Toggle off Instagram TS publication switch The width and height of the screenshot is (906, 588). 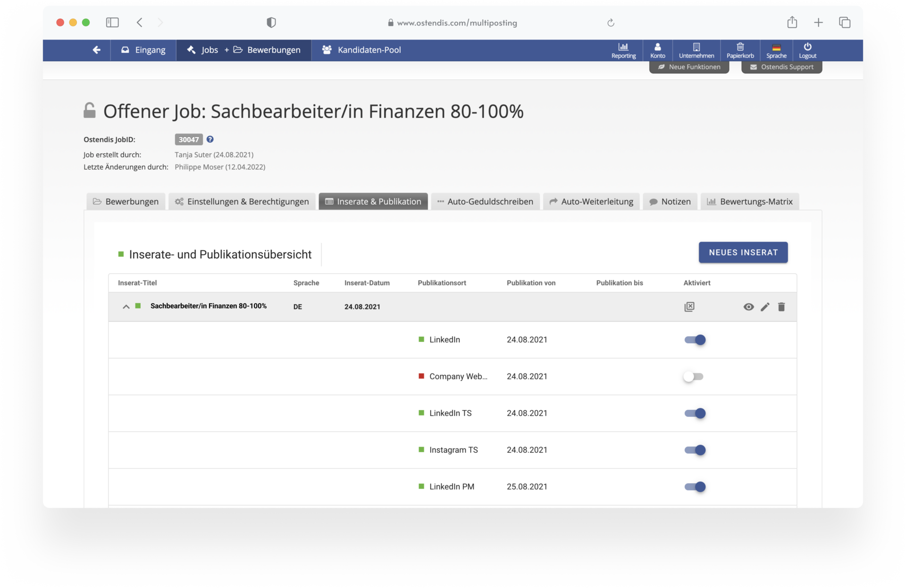695,450
